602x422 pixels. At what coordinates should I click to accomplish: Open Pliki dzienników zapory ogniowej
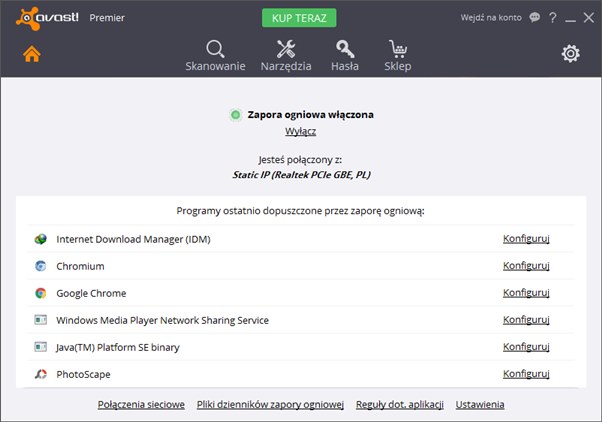pos(270,405)
